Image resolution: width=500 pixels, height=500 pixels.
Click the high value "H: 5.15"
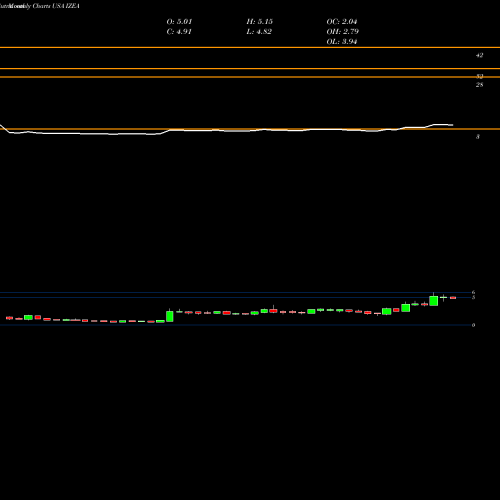tap(260, 22)
